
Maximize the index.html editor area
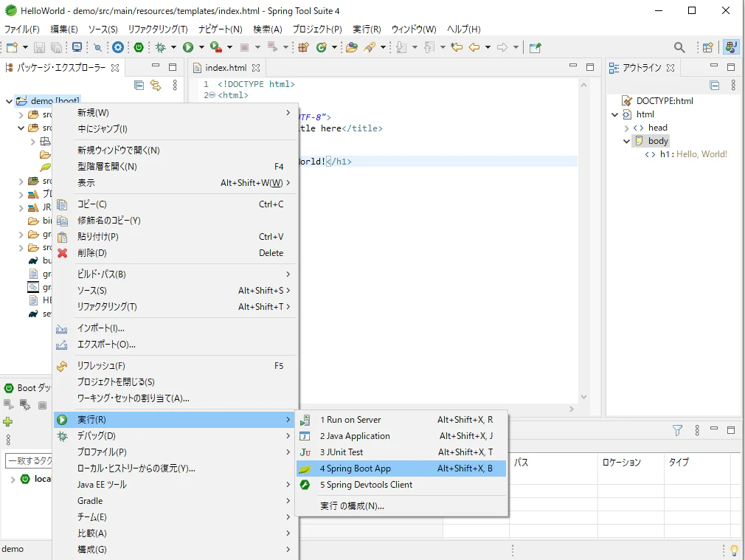[x=590, y=67]
